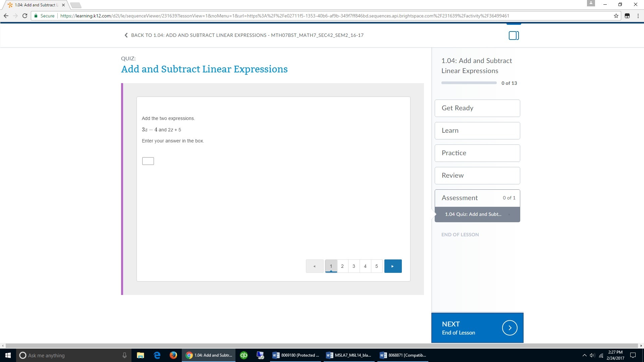Expand the Get Ready section
The width and height of the screenshot is (644, 362).
pyautogui.click(x=477, y=108)
